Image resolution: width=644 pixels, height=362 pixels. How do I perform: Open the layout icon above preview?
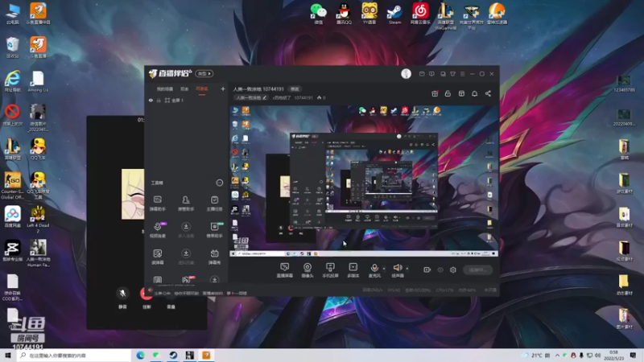[461, 93]
